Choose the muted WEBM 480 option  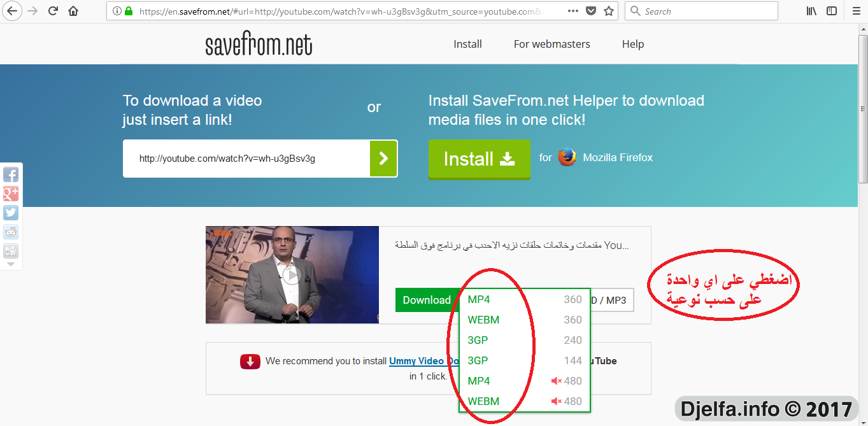[525, 401]
